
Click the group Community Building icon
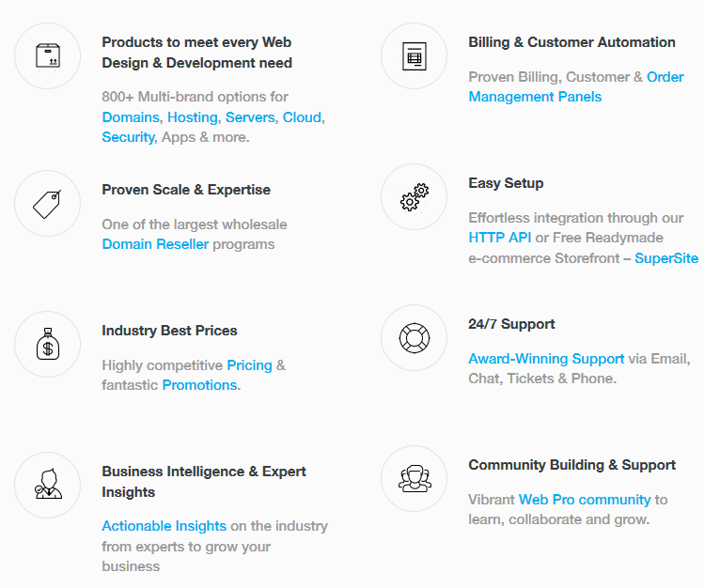(x=414, y=478)
